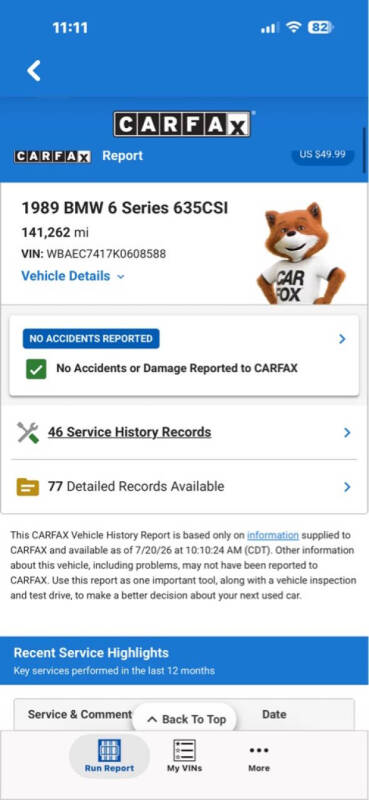Tap the large CARFAX logo banner
Viewport: 369px width, 800px height.
click(182, 124)
